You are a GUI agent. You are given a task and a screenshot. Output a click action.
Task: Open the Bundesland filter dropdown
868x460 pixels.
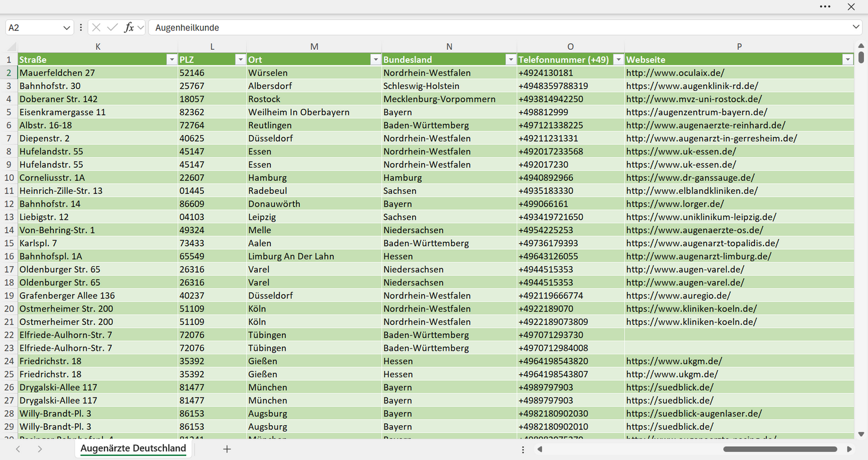[511, 59]
